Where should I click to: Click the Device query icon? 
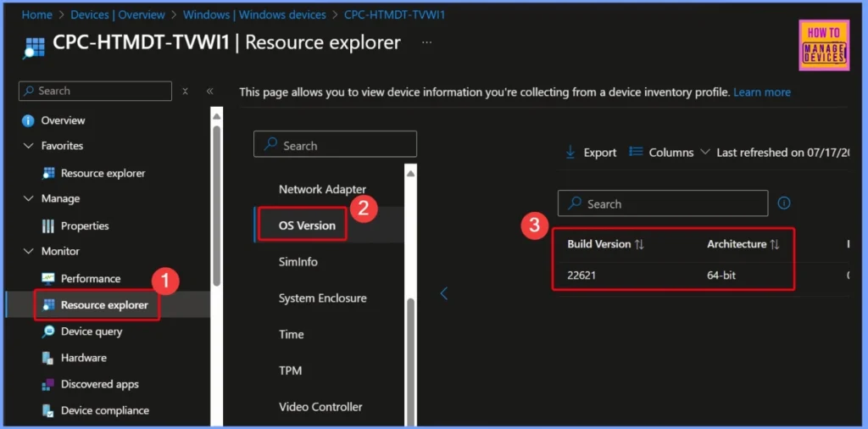(x=48, y=331)
